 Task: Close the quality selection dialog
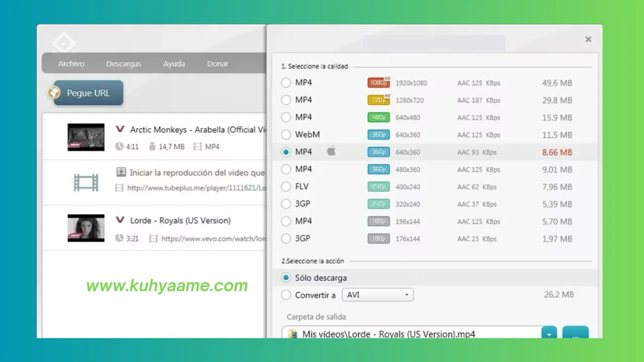[x=588, y=39]
